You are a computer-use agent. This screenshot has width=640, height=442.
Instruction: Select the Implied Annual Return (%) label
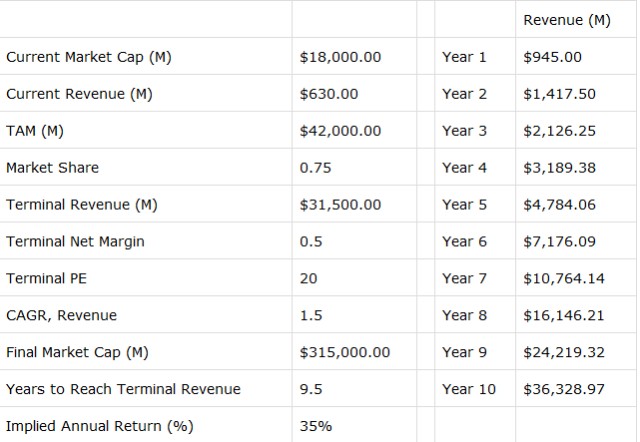pyautogui.click(x=99, y=426)
